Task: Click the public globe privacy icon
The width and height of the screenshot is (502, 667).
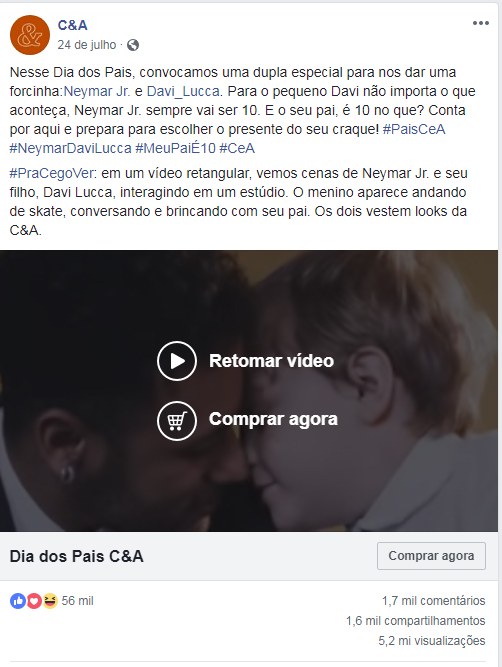Action: [x=133, y=45]
